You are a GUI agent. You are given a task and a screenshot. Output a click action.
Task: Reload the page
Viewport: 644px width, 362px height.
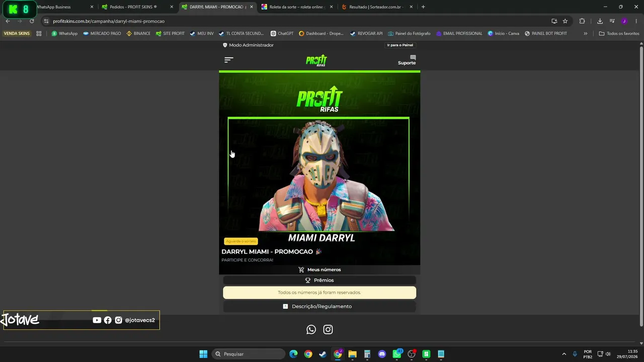point(32,21)
